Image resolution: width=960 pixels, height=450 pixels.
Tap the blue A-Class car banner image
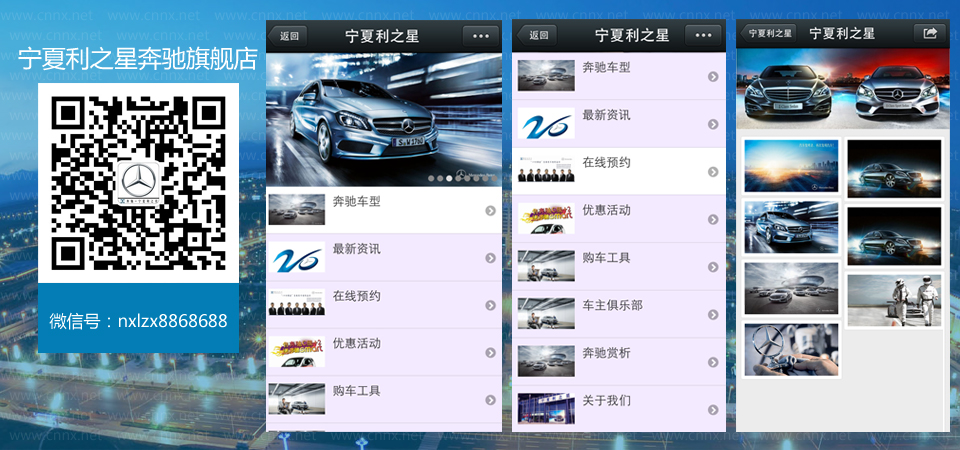point(384,119)
